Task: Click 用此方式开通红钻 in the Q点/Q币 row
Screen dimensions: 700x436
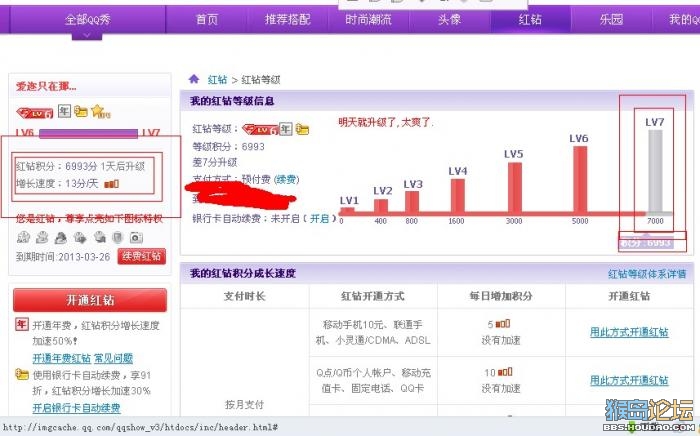Action: [x=629, y=380]
